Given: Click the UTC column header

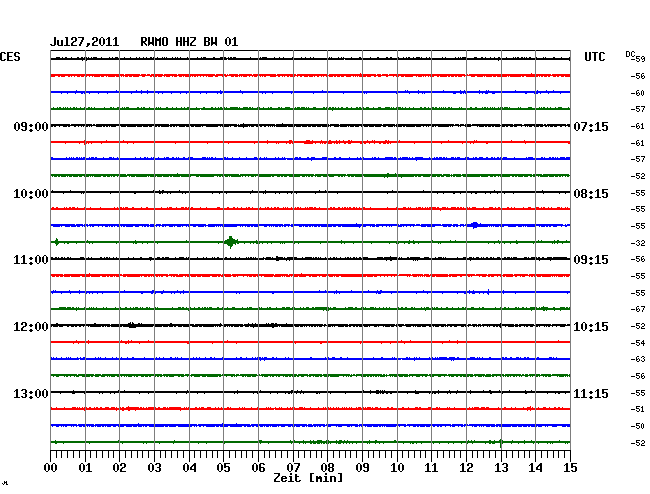Looking at the screenshot, I should pyautogui.click(x=594, y=57).
